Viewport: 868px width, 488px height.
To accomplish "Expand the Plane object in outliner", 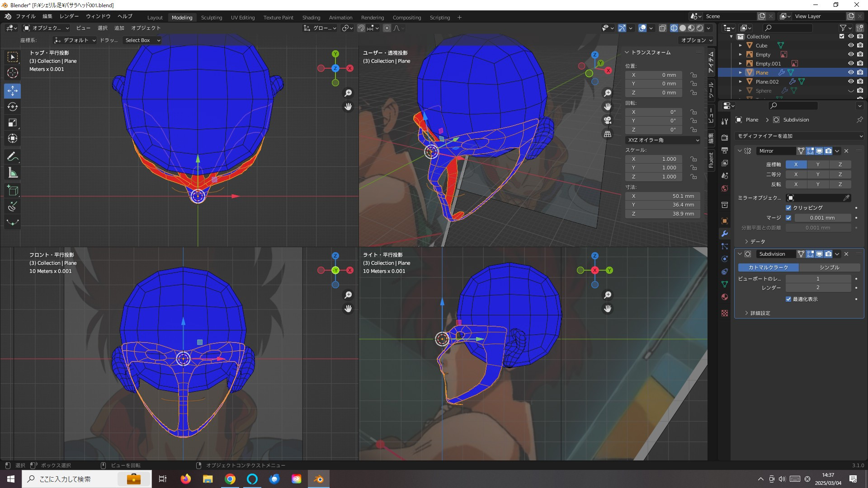I will click(x=741, y=72).
